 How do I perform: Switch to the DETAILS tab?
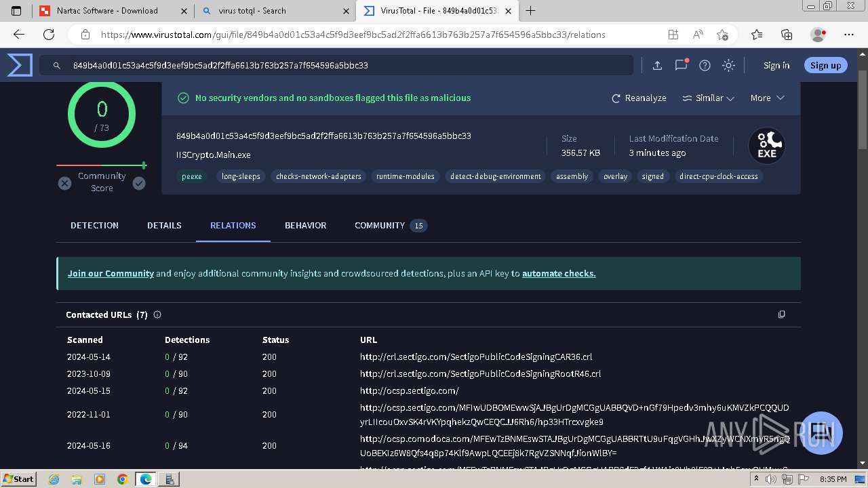164,225
